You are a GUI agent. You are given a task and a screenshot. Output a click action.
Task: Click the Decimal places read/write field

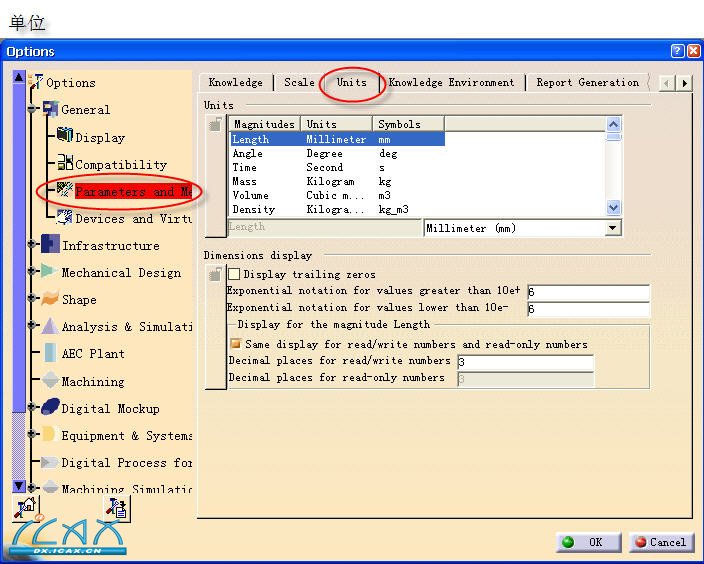pos(524,362)
